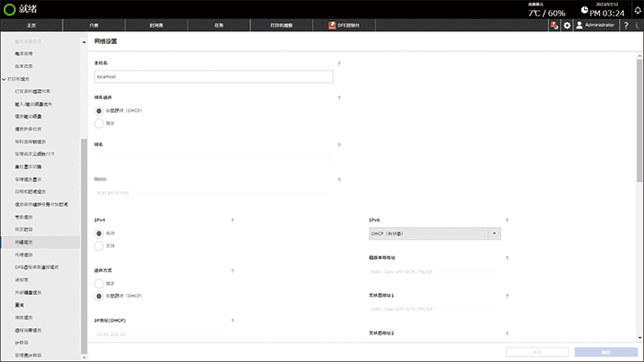This screenshot has width=644, height=362.
Task: Open the DFE console tab
Action: [x=344, y=26]
